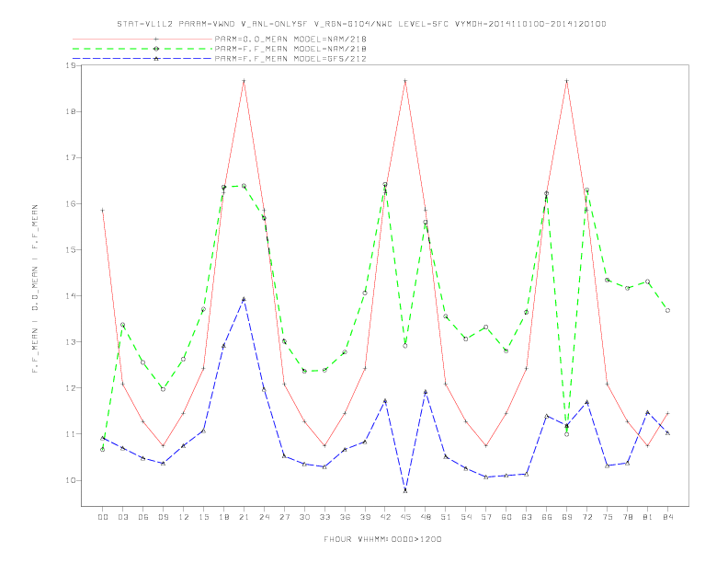Click x-axis tick label 24
The image size is (728, 563).
click(264, 517)
